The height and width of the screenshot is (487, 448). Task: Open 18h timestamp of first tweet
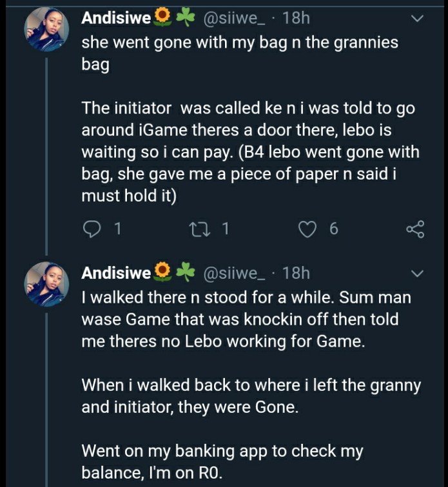pos(296,17)
